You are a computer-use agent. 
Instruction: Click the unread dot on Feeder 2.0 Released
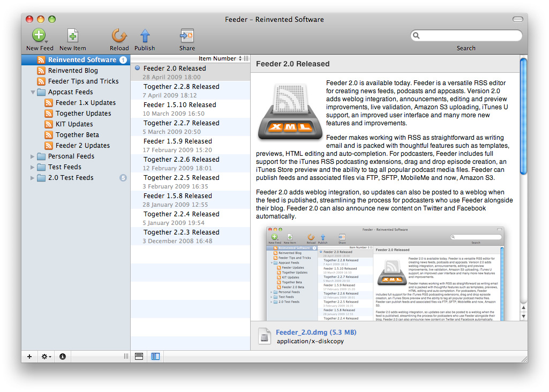coord(137,68)
